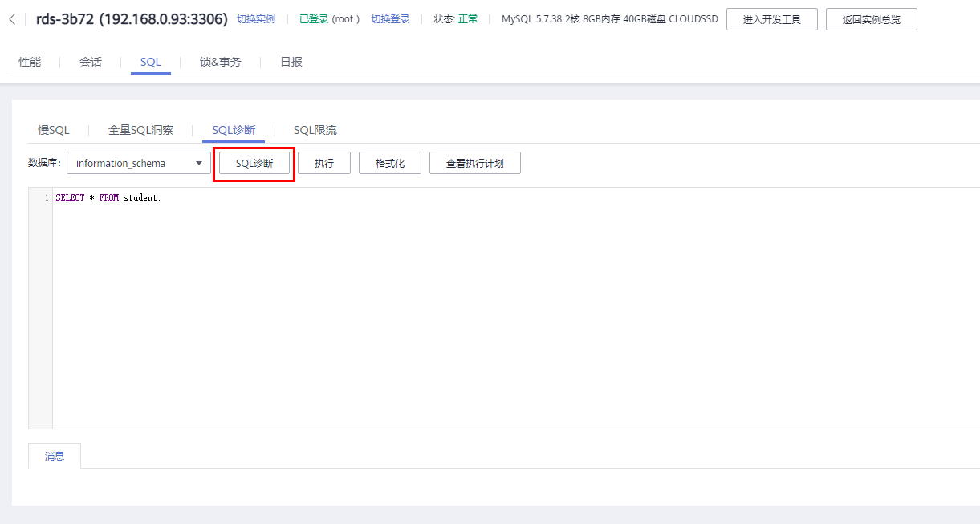The width and height of the screenshot is (980, 524).
Task: Open the 日报 tab
Action: click(x=291, y=62)
